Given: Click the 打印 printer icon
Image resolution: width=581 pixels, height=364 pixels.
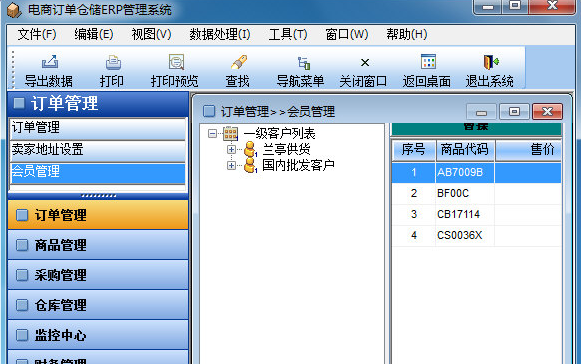Looking at the screenshot, I should (x=113, y=62).
